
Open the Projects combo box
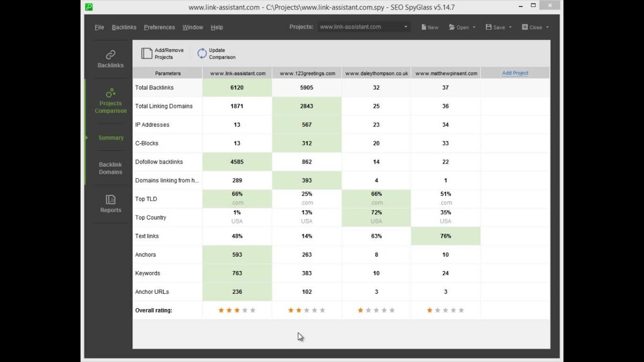(x=364, y=27)
